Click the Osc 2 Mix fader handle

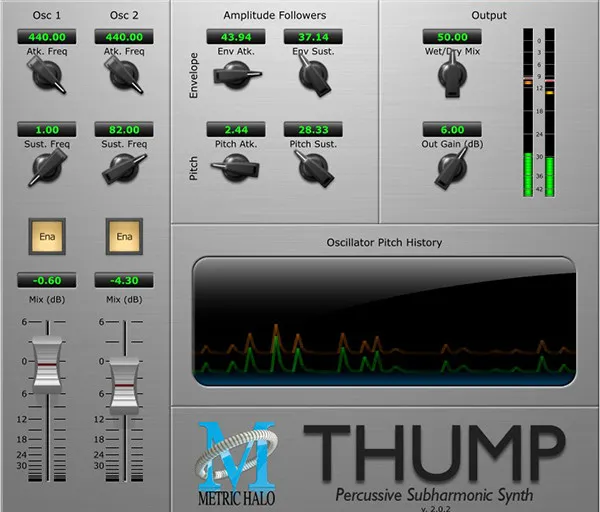[124, 384]
